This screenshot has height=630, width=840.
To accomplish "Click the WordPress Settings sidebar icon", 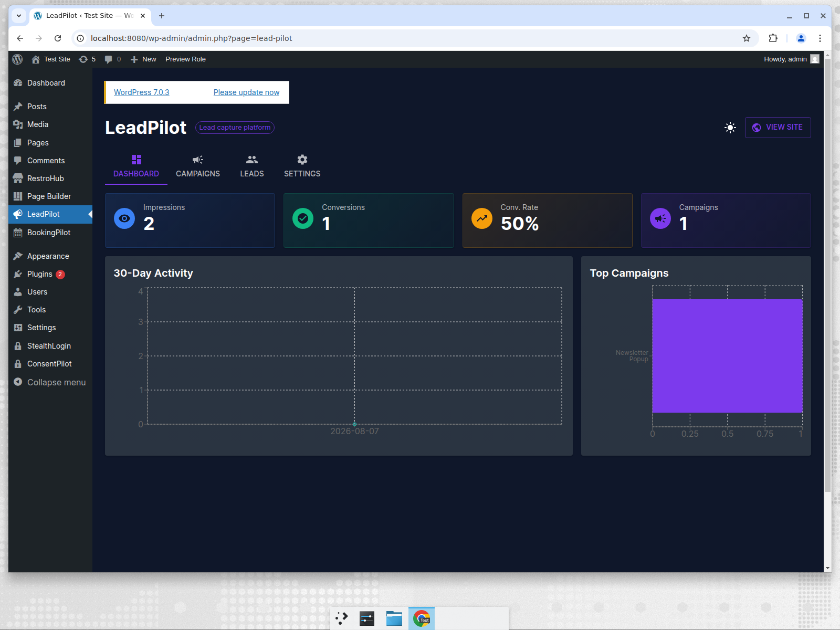I will point(18,328).
